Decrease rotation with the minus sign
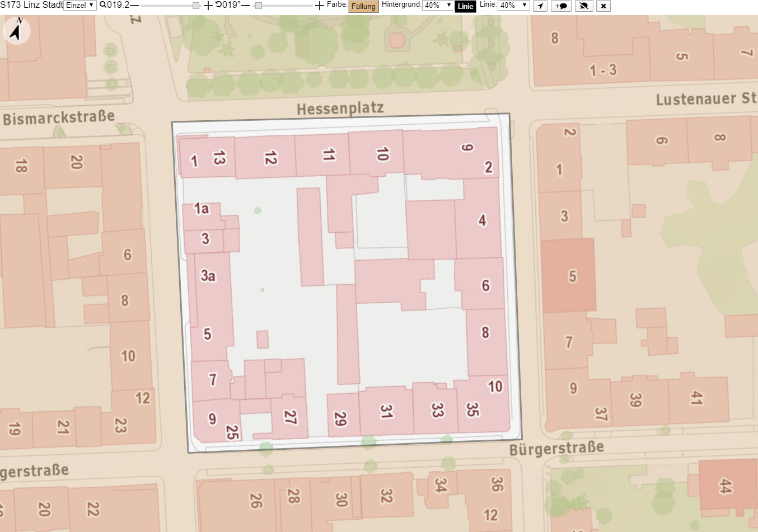Screen dimensions: 758x532 [246, 6]
